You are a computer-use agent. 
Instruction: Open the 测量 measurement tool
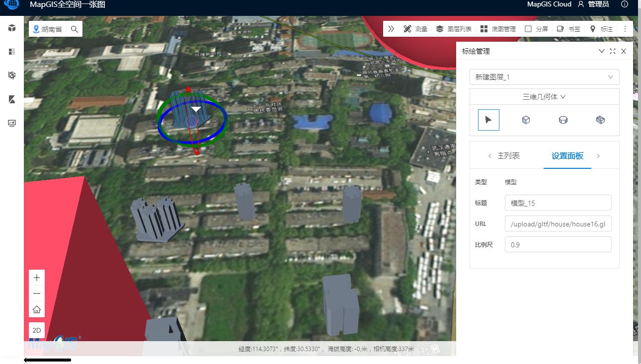click(x=415, y=29)
